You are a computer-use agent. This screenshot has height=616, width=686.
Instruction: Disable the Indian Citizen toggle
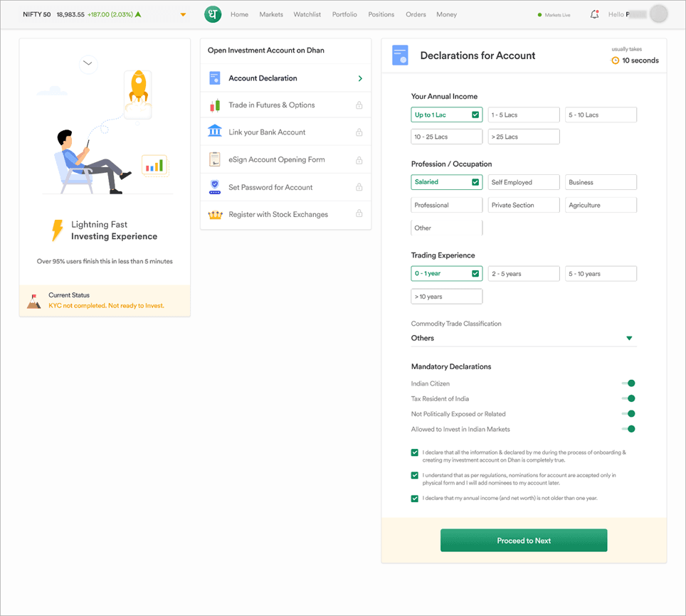pos(628,383)
